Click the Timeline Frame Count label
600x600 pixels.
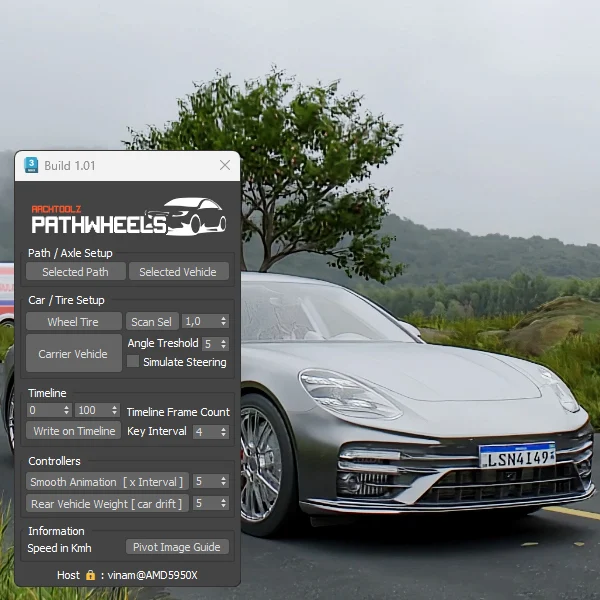[178, 412]
